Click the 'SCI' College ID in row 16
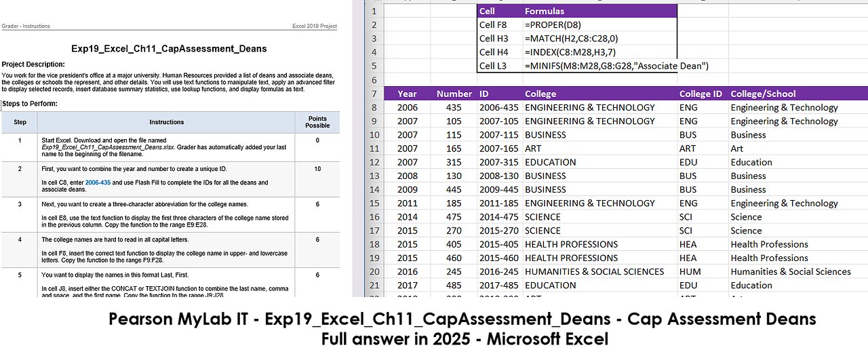Image resolution: width=868 pixels, height=354 pixels. 703,217
